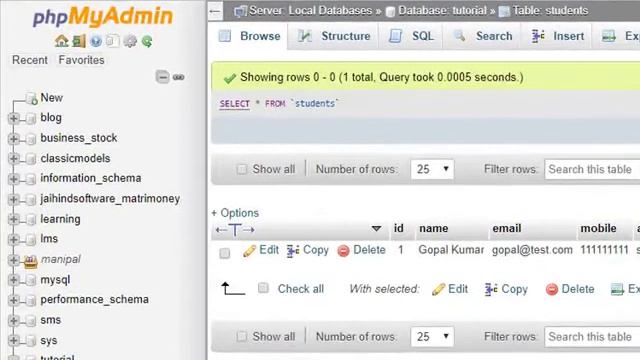Click the server icon in breadcrumb
Viewport: 640px width, 360px height.
coord(240,11)
